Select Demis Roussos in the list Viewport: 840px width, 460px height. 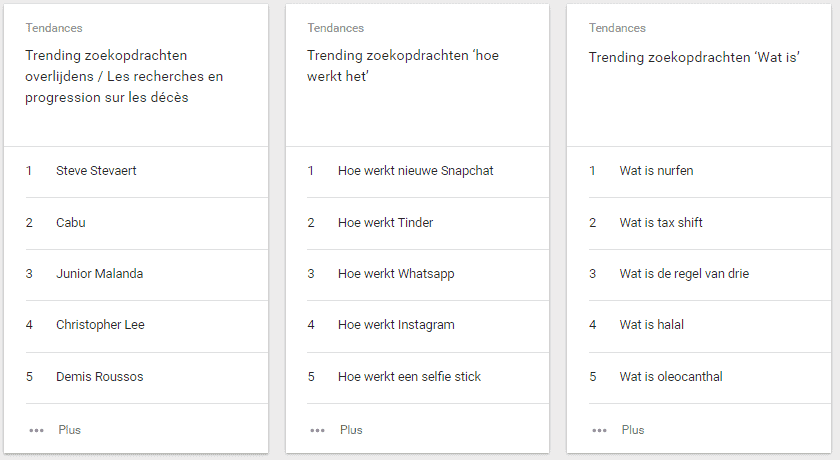click(99, 377)
